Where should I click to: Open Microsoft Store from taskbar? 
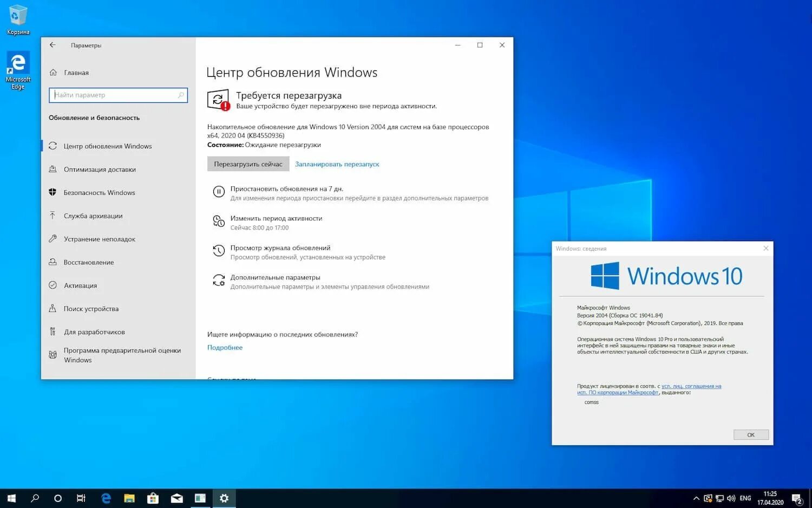point(153,498)
